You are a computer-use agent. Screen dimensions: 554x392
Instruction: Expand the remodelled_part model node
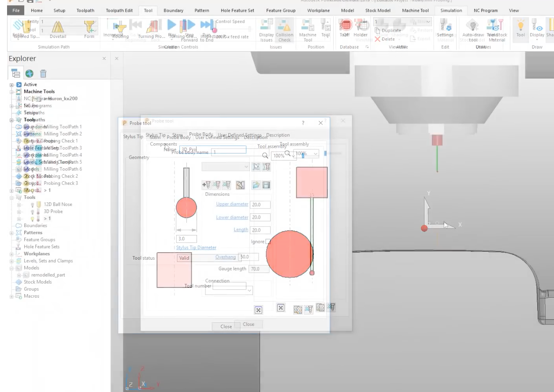[19, 275]
